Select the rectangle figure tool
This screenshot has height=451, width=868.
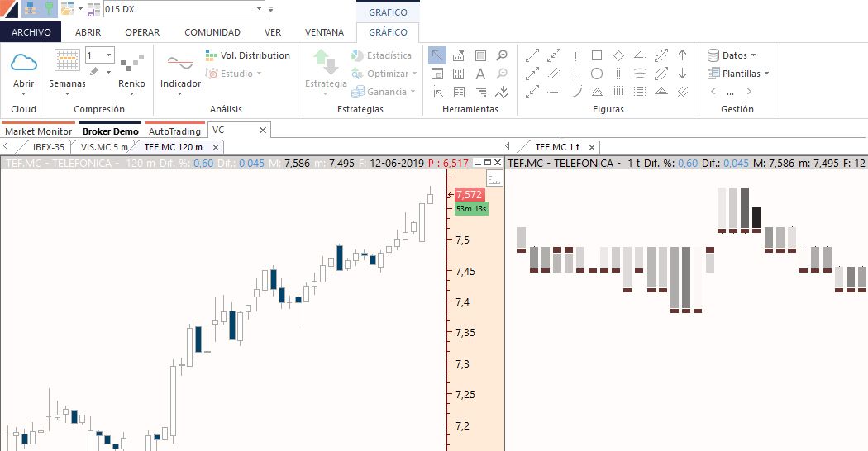click(597, 55)
